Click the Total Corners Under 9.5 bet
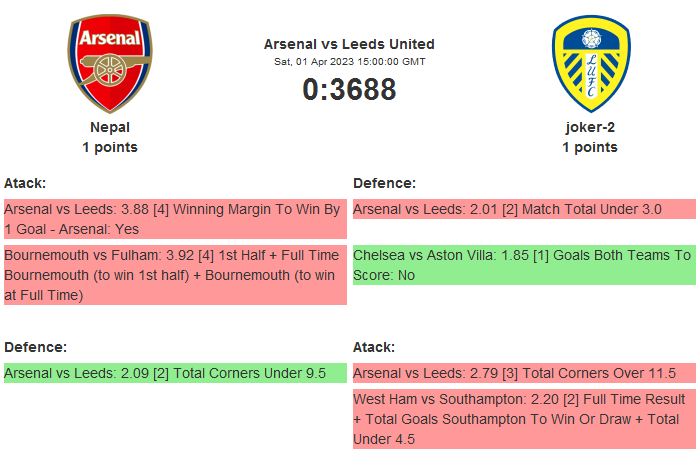The image size is (700, 460). (174, 373)
